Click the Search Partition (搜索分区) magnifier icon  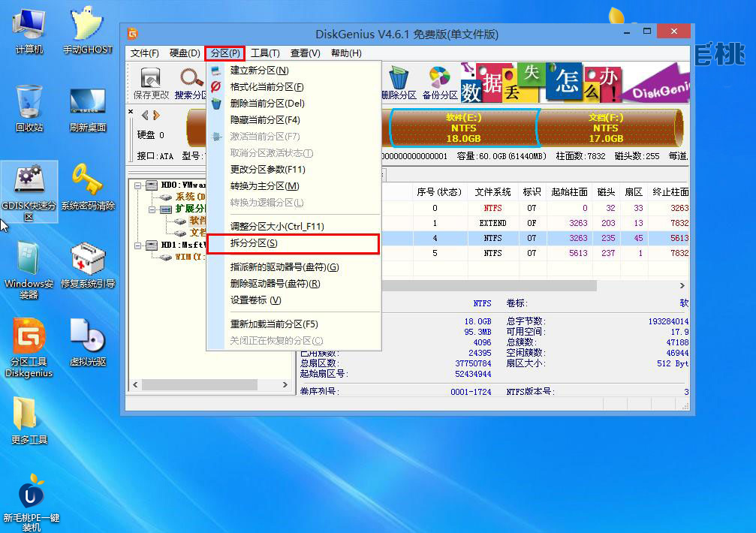coord(192,77)
